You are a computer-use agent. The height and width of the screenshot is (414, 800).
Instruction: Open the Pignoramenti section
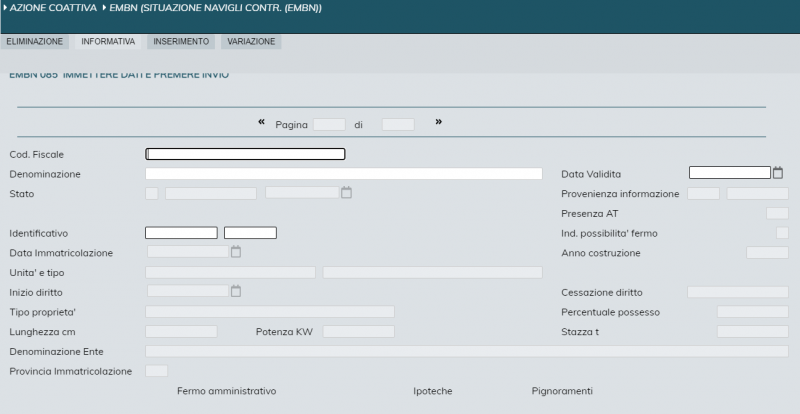[x=562, y=391]
